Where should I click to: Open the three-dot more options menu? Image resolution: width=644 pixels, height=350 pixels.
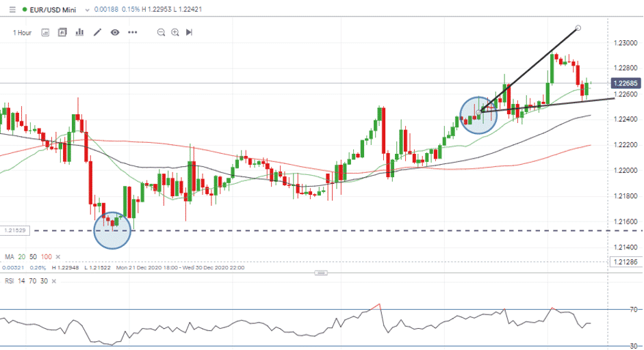click(x=132, y=32)
